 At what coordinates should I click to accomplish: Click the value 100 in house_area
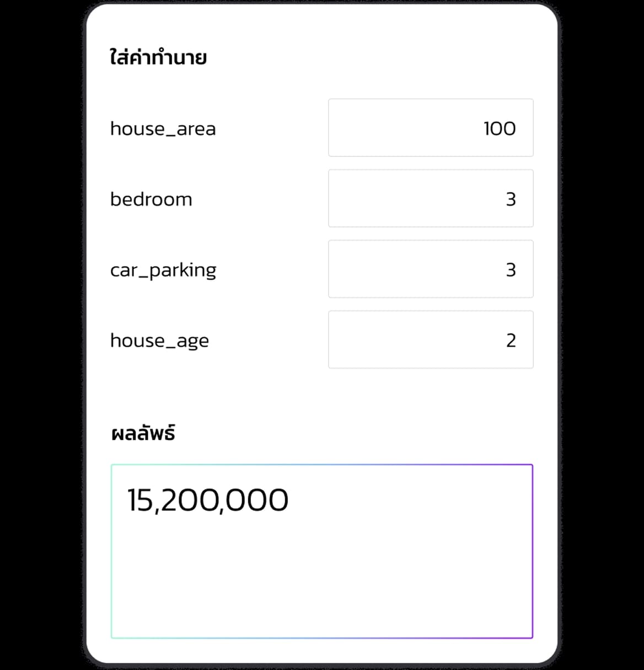(x=500, y=128)
